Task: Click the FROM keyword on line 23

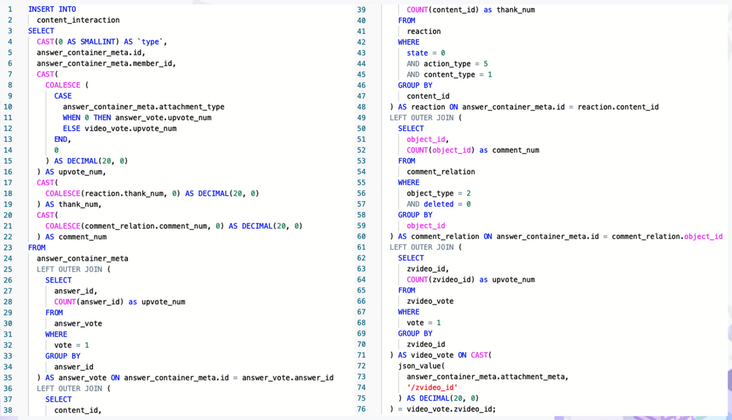Action: (37, 247)
